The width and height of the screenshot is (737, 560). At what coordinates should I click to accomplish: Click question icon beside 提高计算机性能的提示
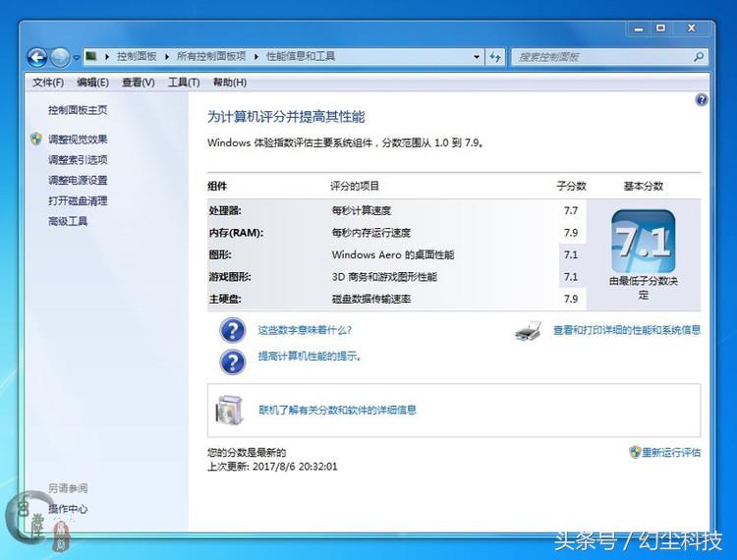click(233, 362)
